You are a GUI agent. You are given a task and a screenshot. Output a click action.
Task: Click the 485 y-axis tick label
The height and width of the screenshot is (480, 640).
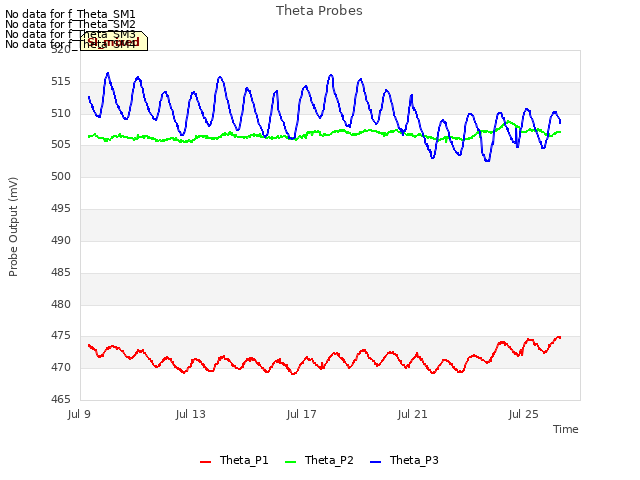pos(61,272)
